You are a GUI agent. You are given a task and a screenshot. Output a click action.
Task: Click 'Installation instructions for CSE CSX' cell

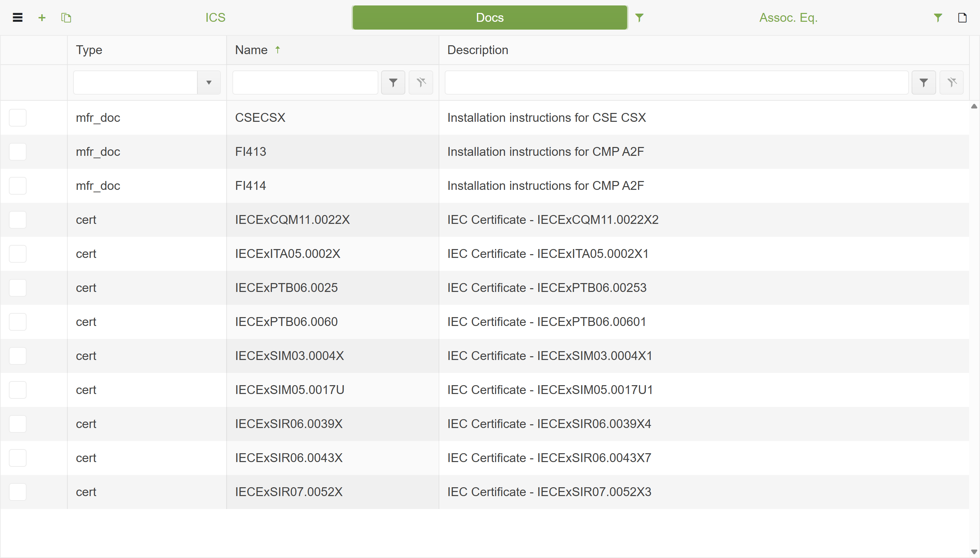[x=704, y=118]
